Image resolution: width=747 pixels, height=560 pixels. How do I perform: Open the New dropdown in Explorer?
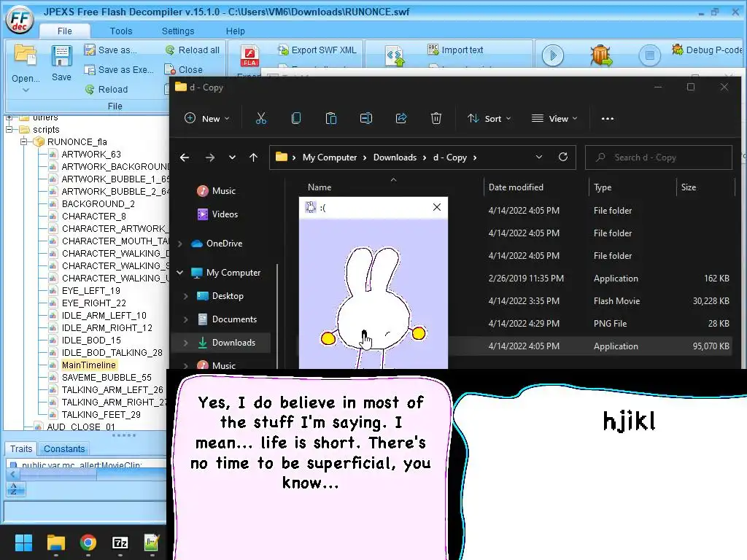tap(206, 119)
